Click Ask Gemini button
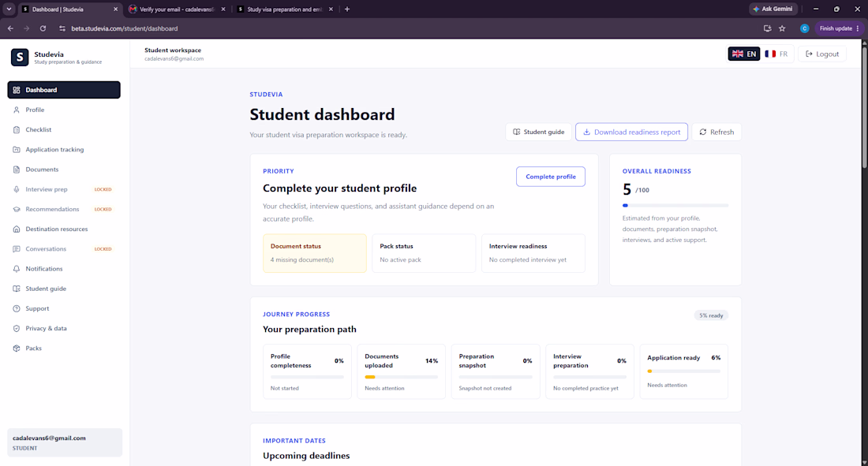The width and height of the screenshot is (868, 466). pyautogui.click(x=773, y=9)
